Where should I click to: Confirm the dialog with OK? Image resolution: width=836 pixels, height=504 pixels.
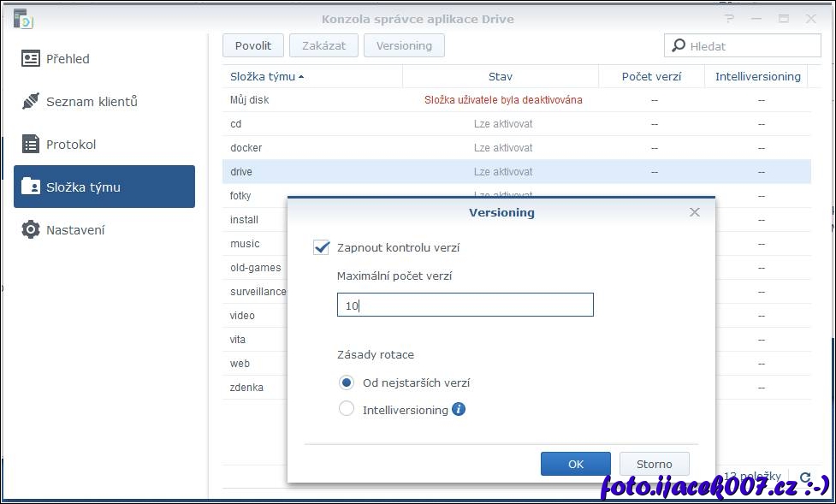coord(575,464)
